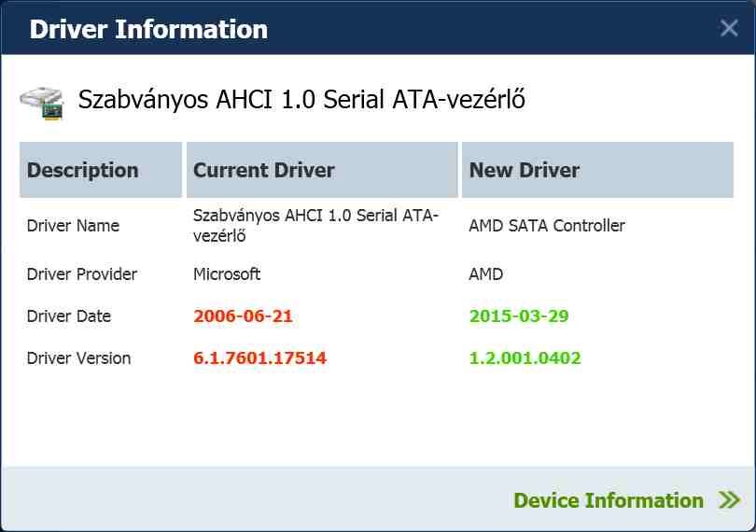
Task: Select the Driver Name row label
Action: point(73,226)
